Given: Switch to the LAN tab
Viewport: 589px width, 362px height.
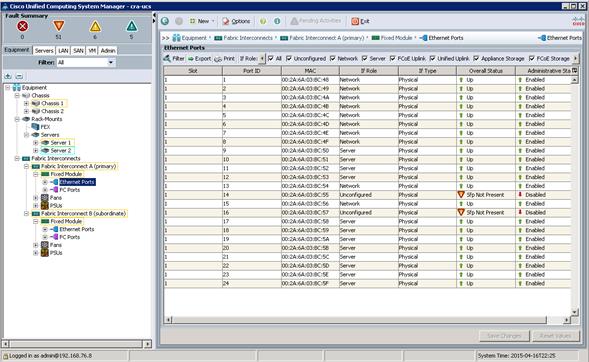Looking at the screenshot, I should [x=63, y=50].
